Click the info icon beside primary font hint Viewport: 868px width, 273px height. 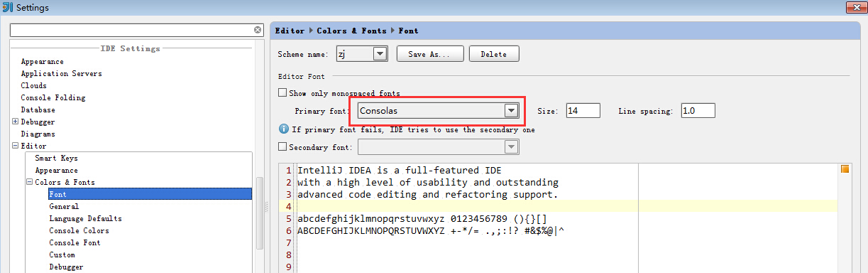[x=284, y=129]
